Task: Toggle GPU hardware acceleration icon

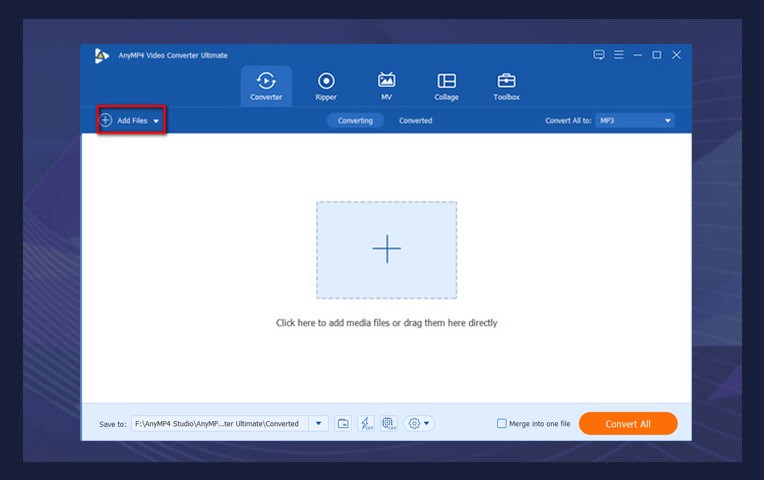Action: pos(389,424)
